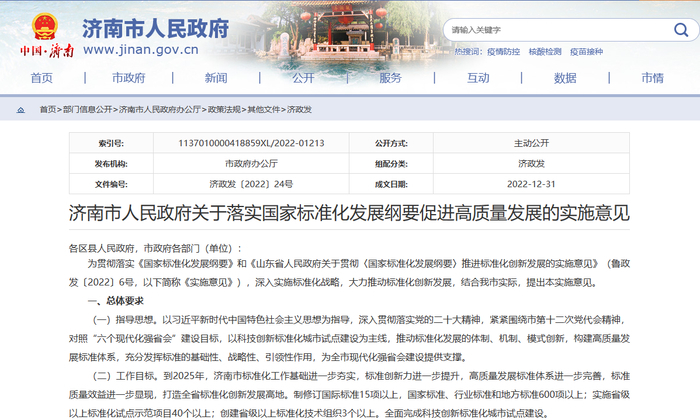Open the 市政府 navigation menu item
700x420 pixels.
[x=129, y=78]
